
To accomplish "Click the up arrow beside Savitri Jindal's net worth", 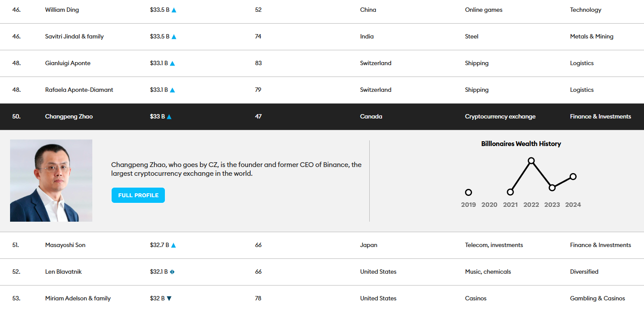I will coord(174,37).
